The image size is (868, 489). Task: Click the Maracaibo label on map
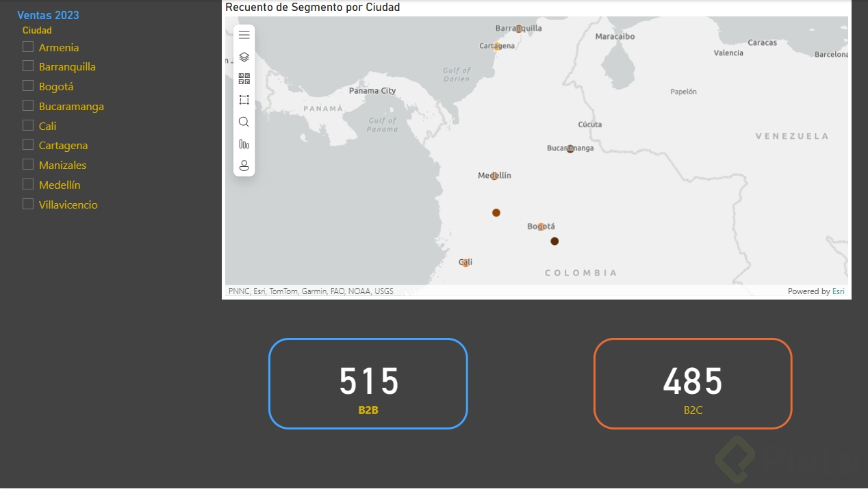[615, 36]
